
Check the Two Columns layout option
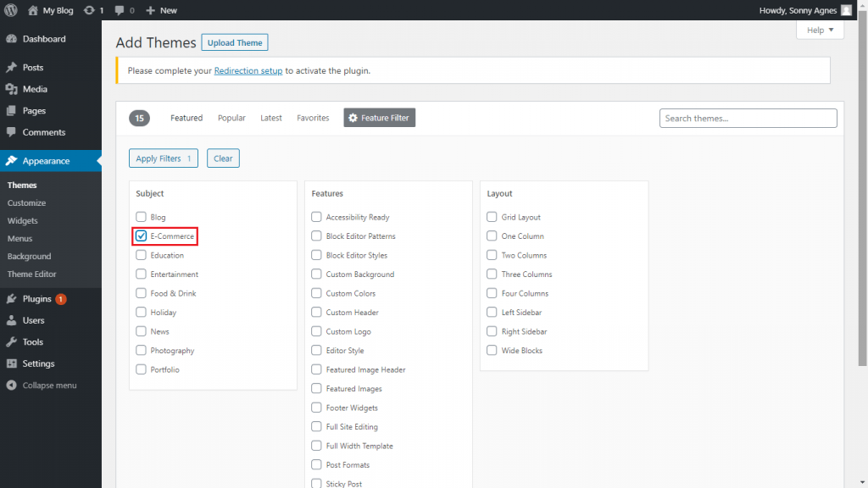(x=492, y=255)
